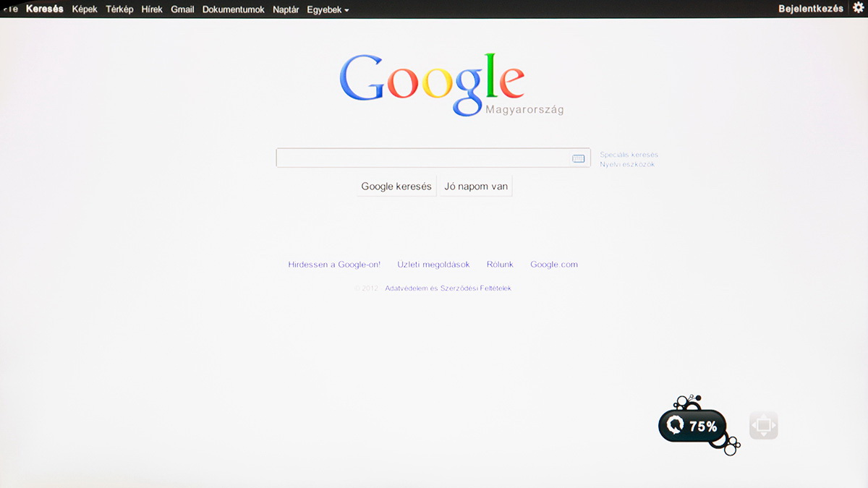The image size is (868, 488).
Task: Expand the Egyebek dropdown menu
Action: click(x=328, y=9)
